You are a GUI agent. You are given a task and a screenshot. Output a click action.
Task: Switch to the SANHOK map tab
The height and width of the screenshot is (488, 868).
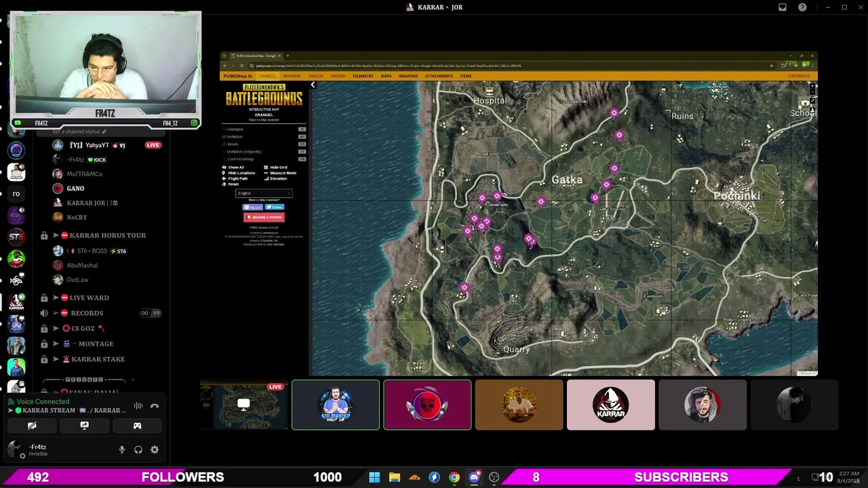pyautogui.click(x=315, y=76)
